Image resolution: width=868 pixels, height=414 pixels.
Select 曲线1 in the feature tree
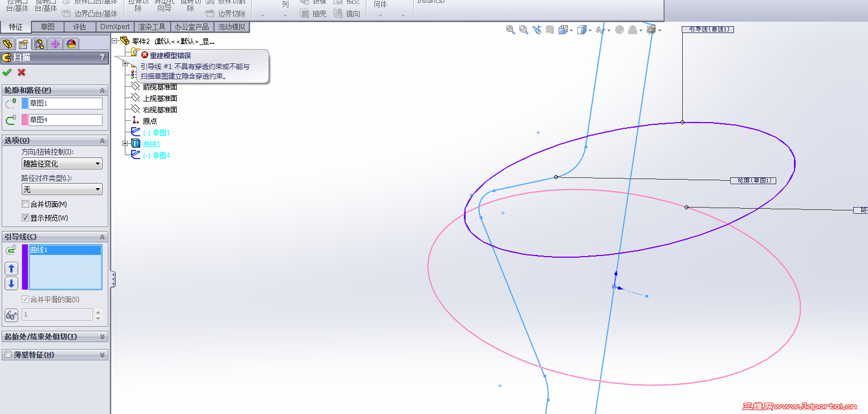coord(152,144)
